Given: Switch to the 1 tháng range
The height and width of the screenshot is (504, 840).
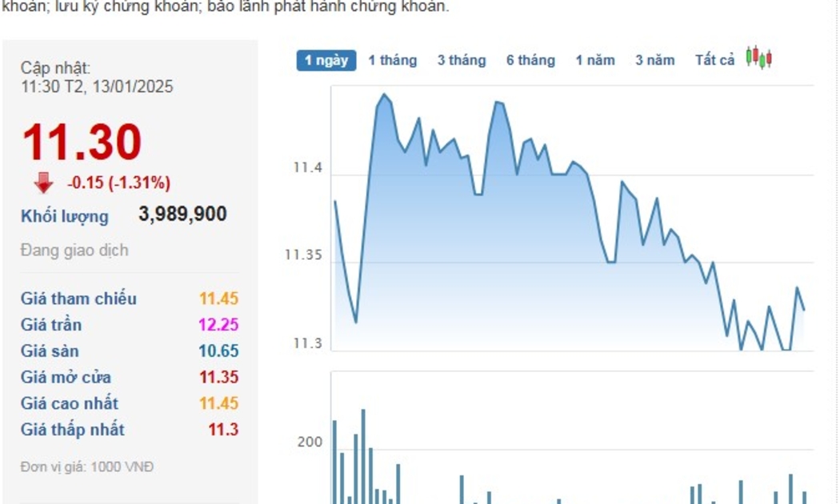Looking at the screenshot, I should (392, 60).
